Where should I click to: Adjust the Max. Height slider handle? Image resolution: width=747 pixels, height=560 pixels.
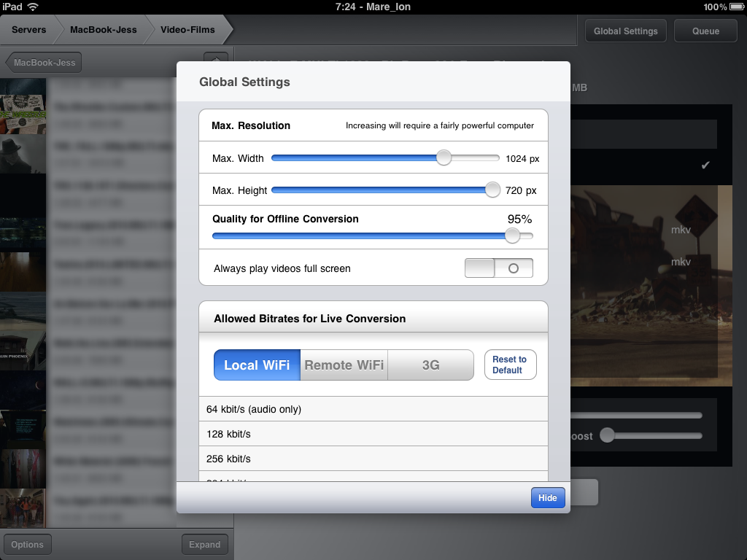(492, 190)
